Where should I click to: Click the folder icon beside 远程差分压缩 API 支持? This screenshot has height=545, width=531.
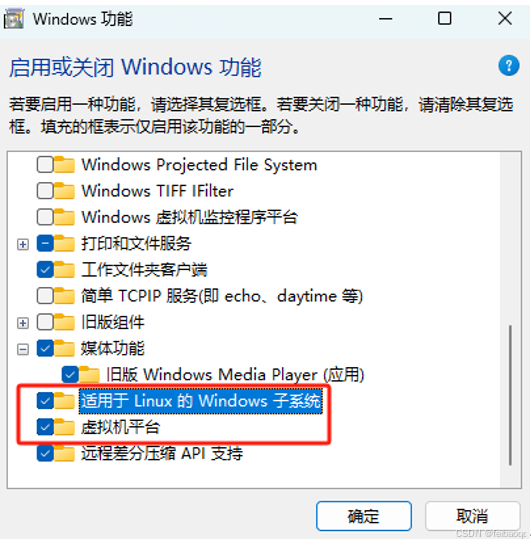point(64,453)
